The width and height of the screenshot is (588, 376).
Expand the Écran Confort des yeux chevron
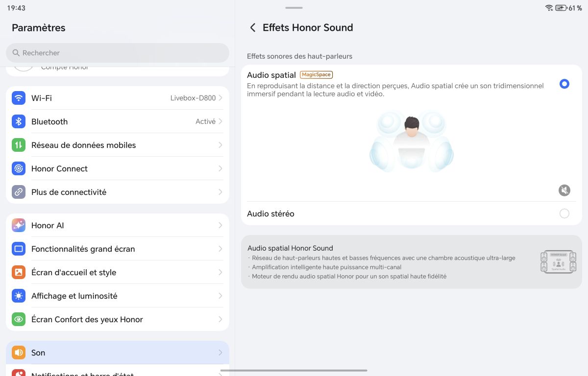pos(220,319)
